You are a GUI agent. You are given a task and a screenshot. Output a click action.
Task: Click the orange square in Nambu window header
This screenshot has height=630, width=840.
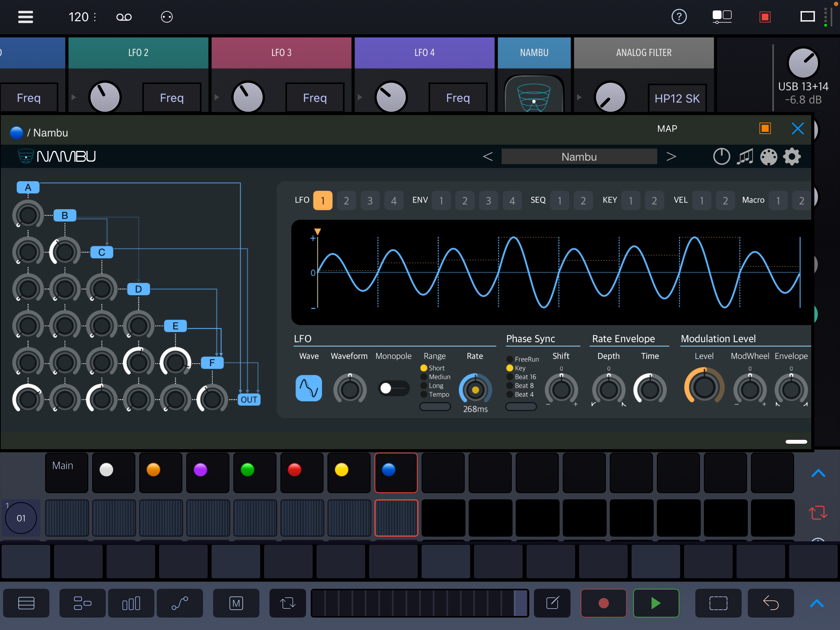coord(765,128)
